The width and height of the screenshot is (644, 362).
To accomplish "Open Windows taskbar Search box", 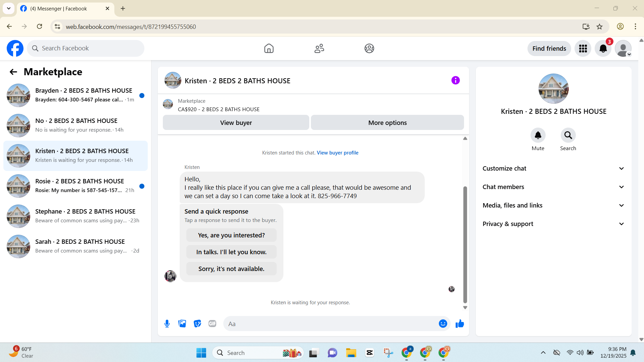I will [x=258, y=353].
